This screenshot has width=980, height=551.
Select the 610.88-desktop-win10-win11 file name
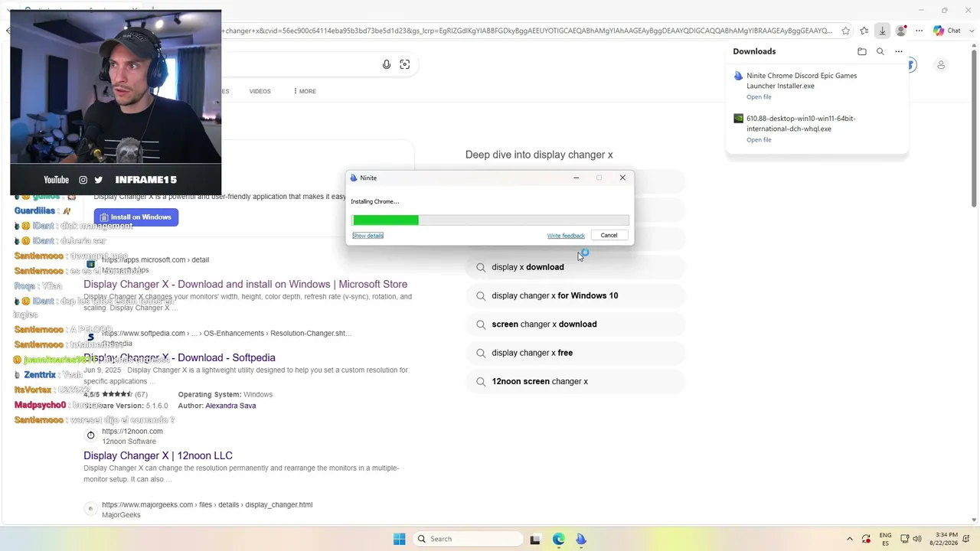pos(801,123)
